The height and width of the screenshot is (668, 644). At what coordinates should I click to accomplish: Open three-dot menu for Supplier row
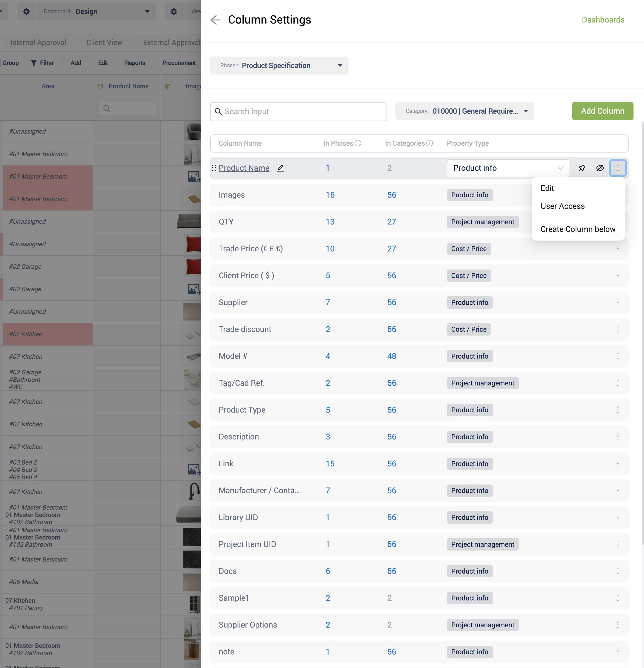(618, 303)
